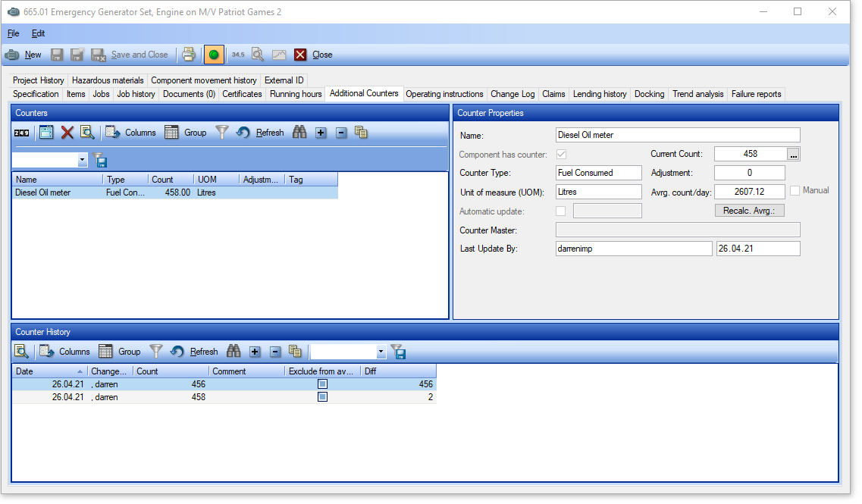The width and height of the screenshot is (862, 504).
Task: Click the counter Name input field
Action: [x=677, y=135]
